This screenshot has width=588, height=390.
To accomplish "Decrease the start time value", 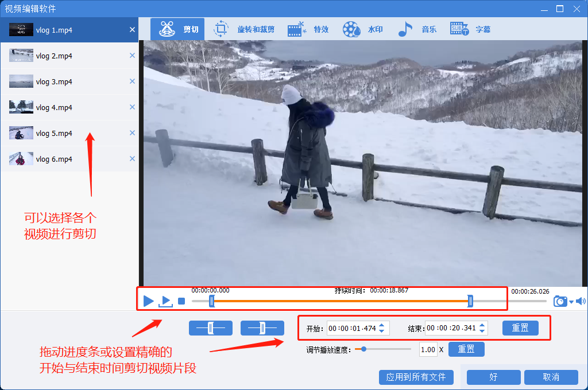I will coord(382,331).
